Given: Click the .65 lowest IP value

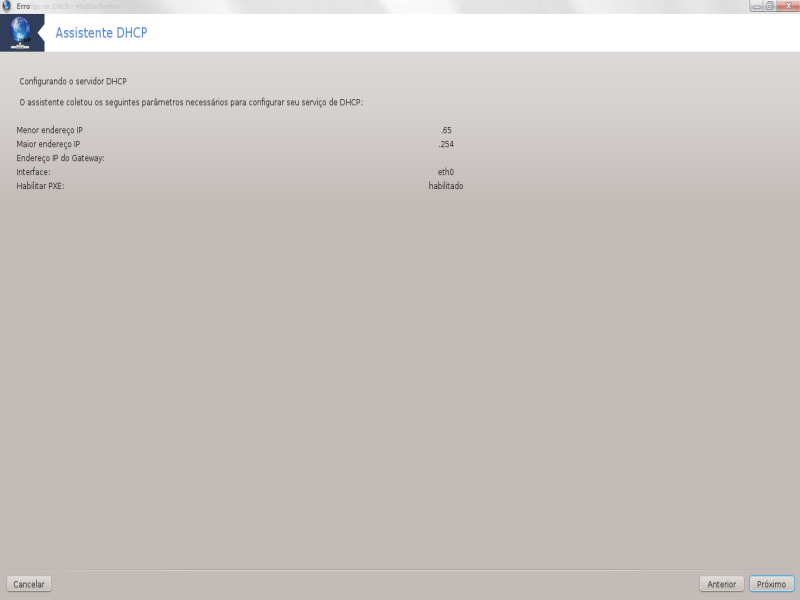Looking at the screenshot, I should coord(446,130).
